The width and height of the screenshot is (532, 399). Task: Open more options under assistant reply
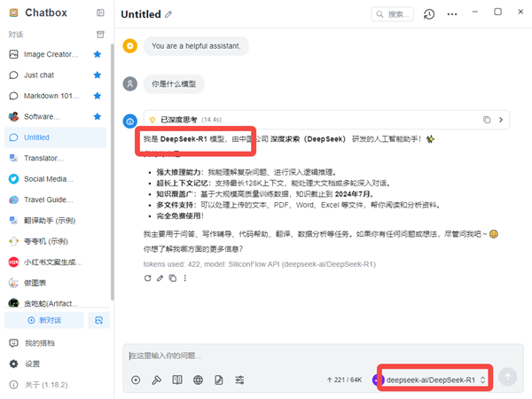coord(185,278)
